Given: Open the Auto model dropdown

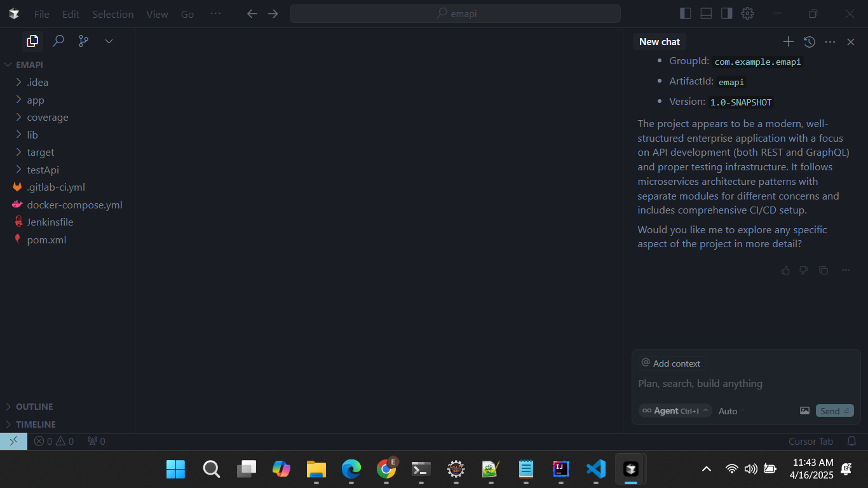Looking at the screenshot, I should tap(731, 411).
